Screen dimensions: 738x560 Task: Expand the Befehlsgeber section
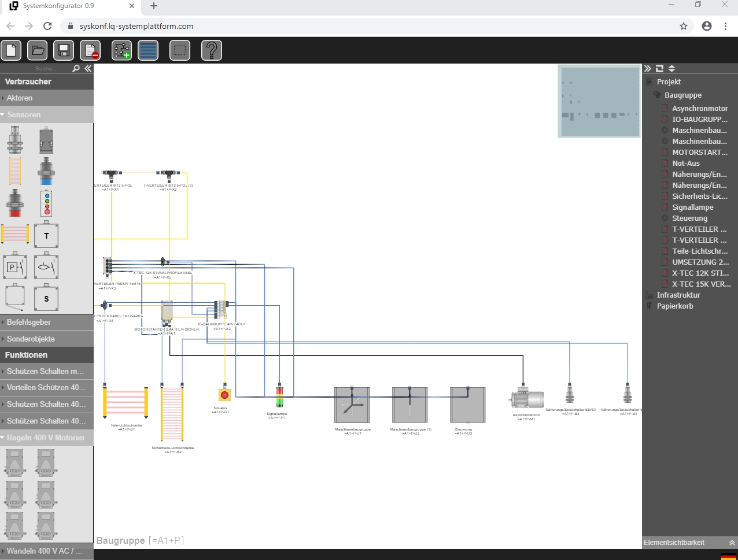tap(46, 322)
